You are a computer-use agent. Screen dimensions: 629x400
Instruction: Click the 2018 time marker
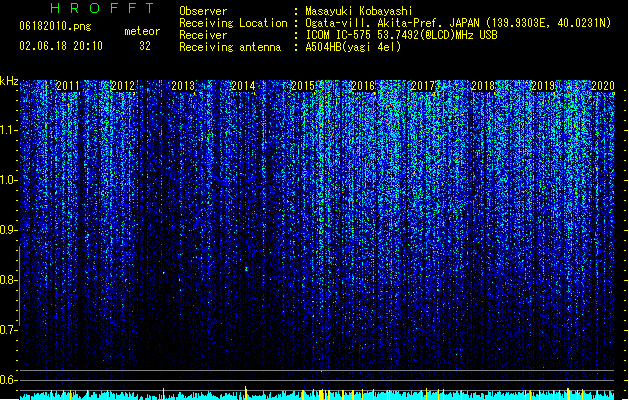tap(483, 86)
